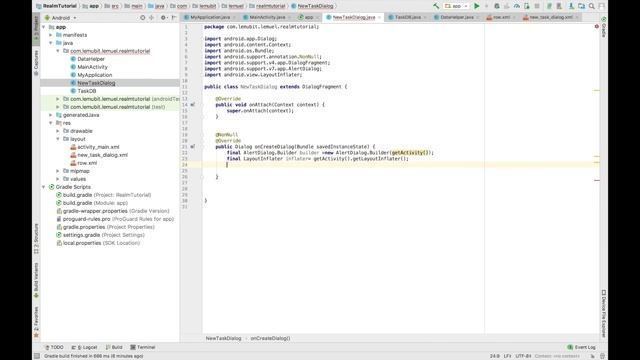640x360 pixels.
Task: Click LF line separator in status bar
Action: [507, 356]
